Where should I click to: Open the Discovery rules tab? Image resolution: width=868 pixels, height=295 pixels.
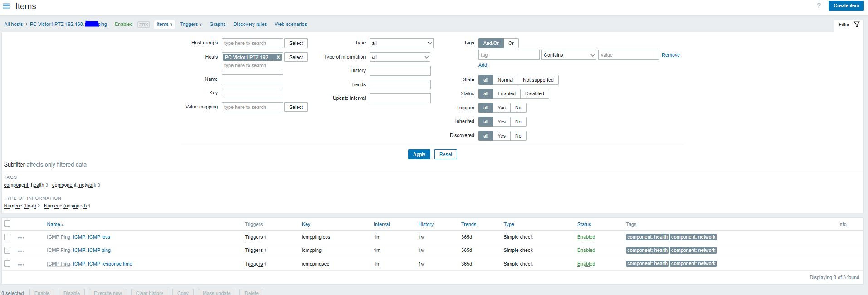pos(250,25)
